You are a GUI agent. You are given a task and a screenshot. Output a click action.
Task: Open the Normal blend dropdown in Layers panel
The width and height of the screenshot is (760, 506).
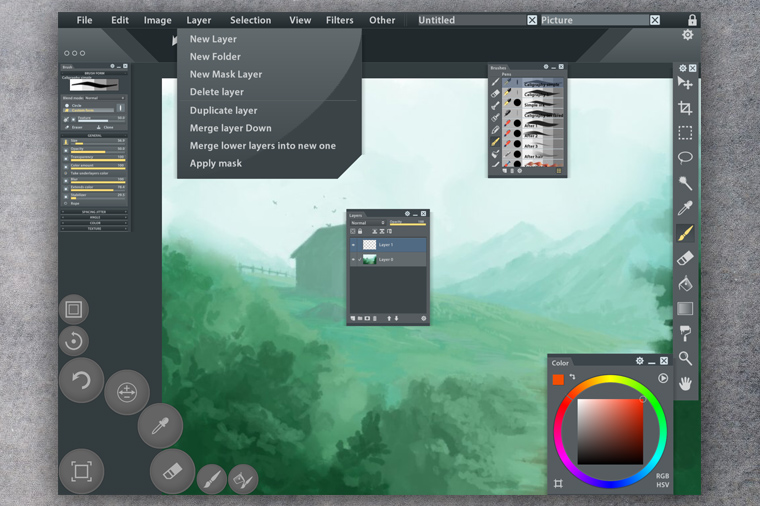(367, 223)
